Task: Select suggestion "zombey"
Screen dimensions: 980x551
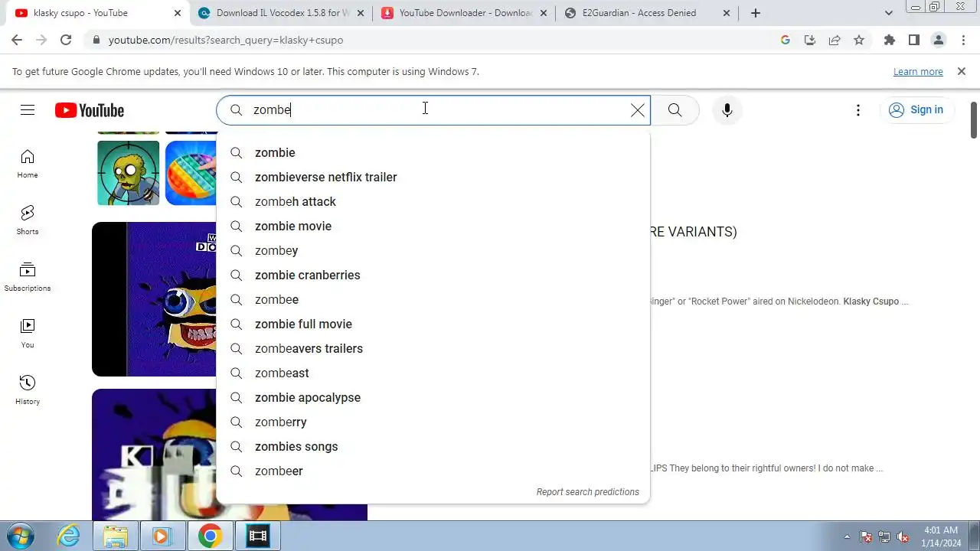Action: [x=433, y=251]
